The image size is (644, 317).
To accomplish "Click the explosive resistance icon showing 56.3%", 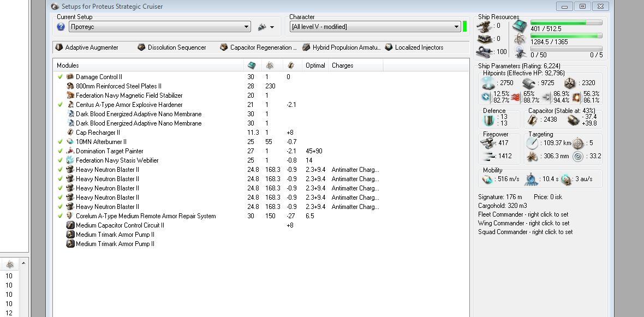I will pos(577,97).
